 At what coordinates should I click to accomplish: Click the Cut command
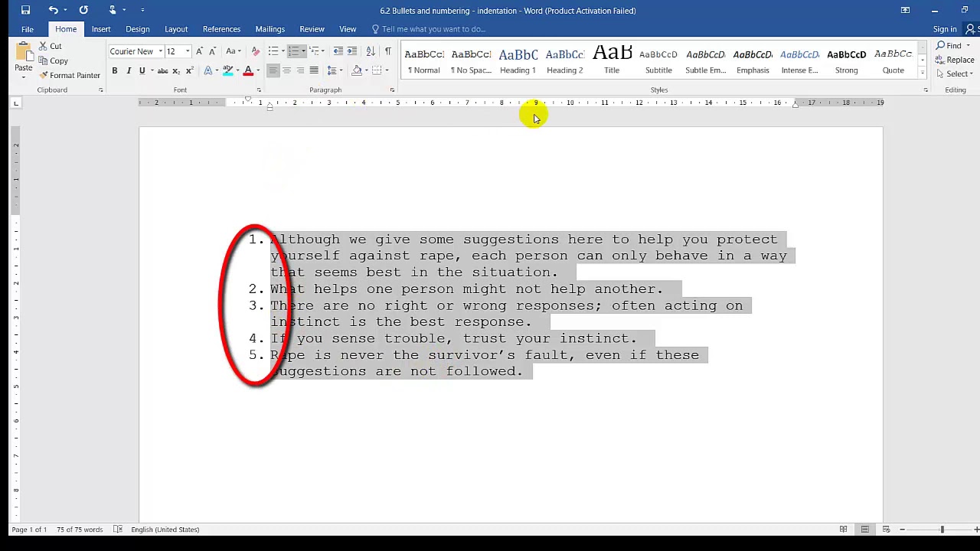coord(51,46)
